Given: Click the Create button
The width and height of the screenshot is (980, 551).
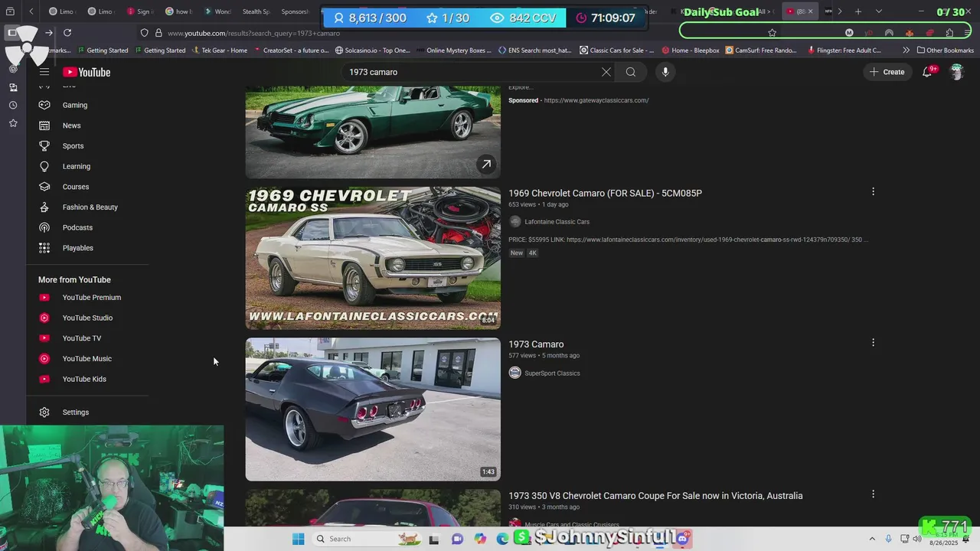Looking at the screenshot, I should (887, 72).
